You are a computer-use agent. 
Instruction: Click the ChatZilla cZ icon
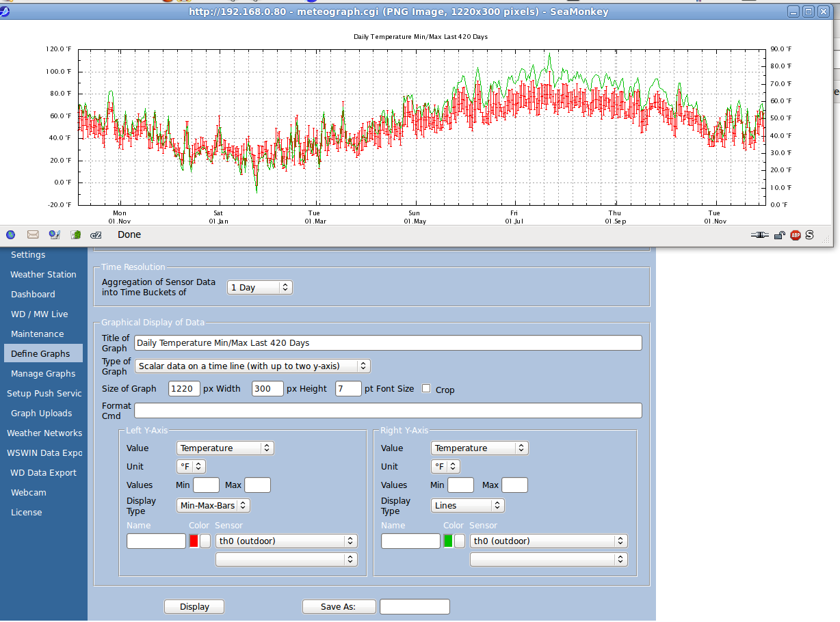click(x=96, y=235)
